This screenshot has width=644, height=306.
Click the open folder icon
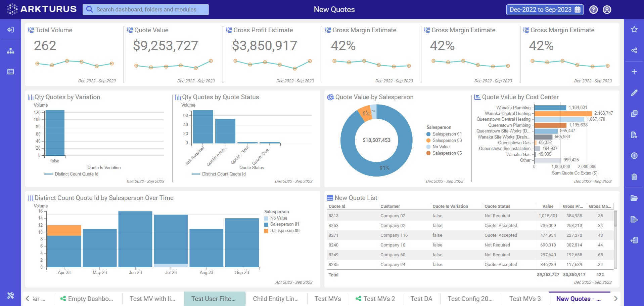point(634,198)
